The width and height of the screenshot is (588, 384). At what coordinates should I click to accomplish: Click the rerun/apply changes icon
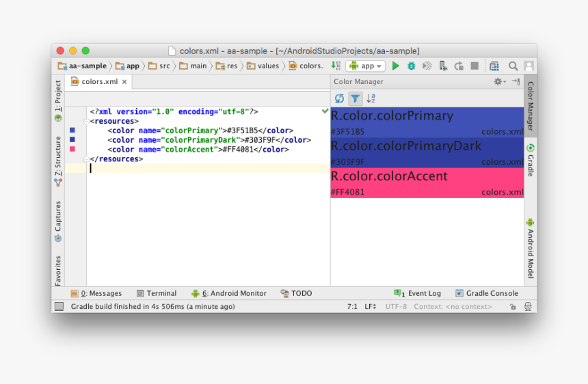[459, 66]
